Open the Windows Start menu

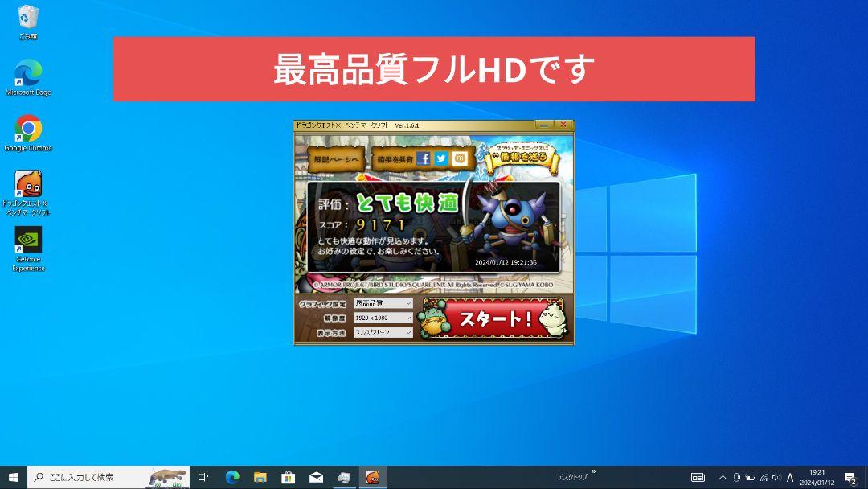14,477
